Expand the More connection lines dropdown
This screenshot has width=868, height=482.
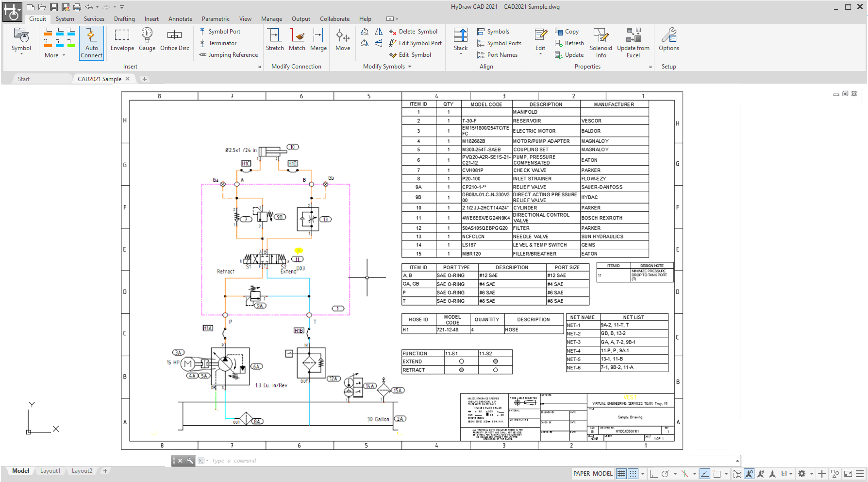pos(54,55)
